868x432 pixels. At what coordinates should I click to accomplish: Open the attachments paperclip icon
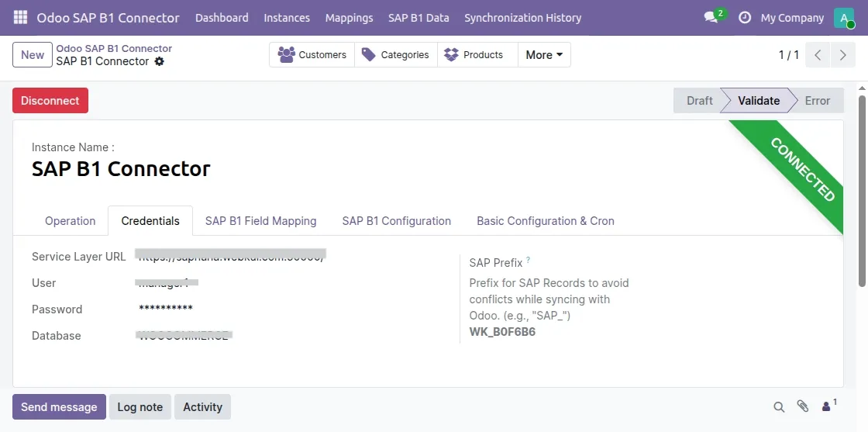tap(803, 406)
